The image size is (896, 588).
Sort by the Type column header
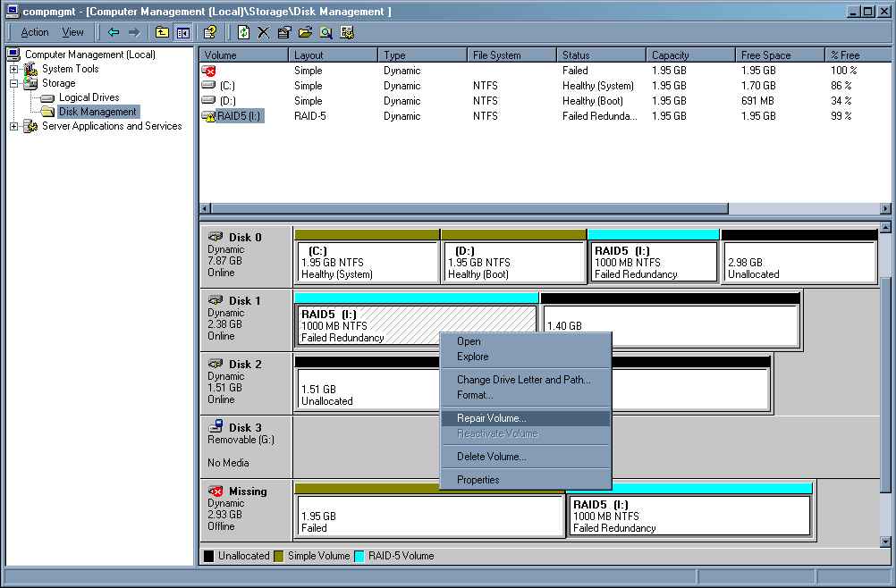pyautogui.click(x=422, y=55)
